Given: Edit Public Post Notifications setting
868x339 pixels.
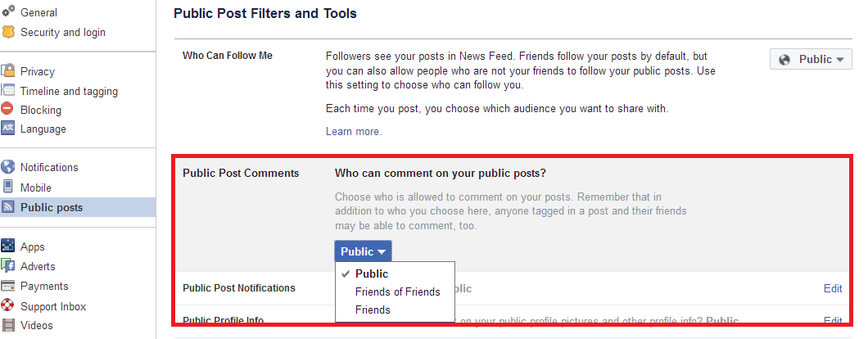Looking at the screenshot, I should [x=833, y=288].
